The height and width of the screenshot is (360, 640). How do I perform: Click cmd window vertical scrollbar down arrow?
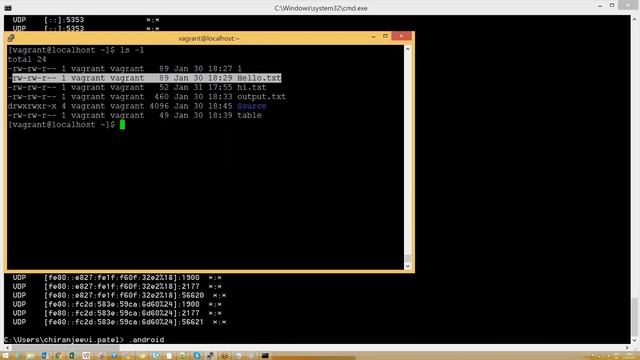tap(635, 340)
